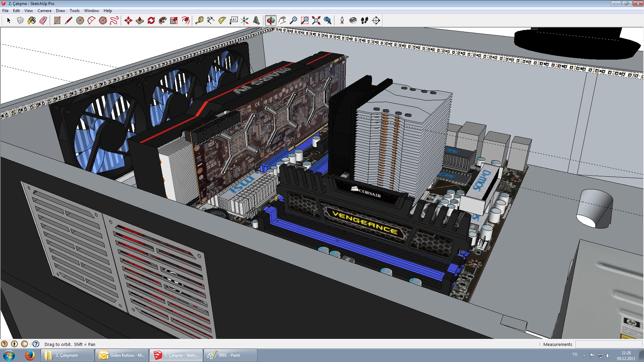644x362 pixels.
Task: Click the Make Component tool
Action: [20, 20]
